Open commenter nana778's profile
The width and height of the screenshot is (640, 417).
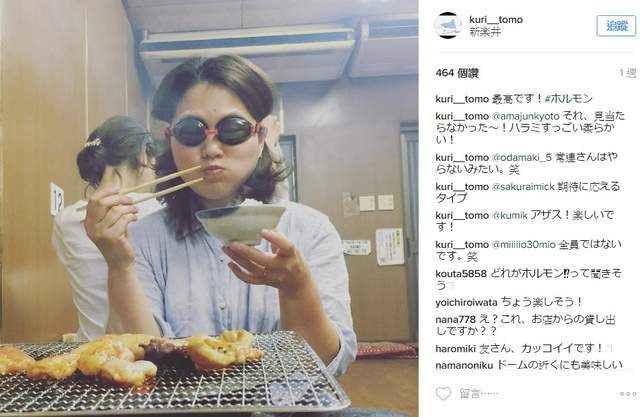coord(456,319)
